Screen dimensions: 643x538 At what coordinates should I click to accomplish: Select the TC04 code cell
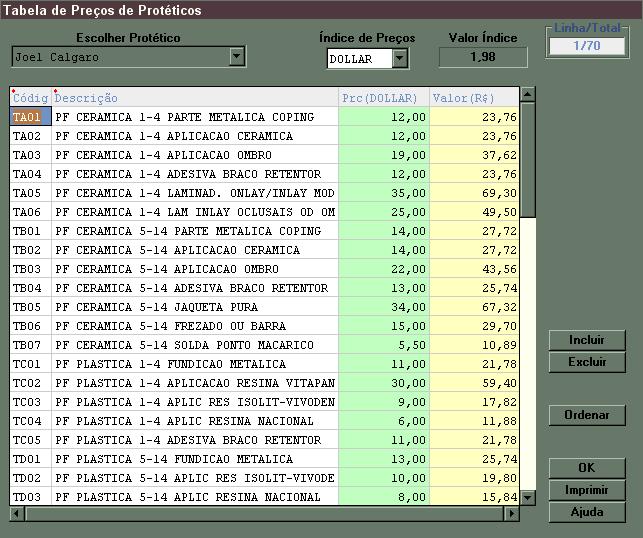pos(31,421)
